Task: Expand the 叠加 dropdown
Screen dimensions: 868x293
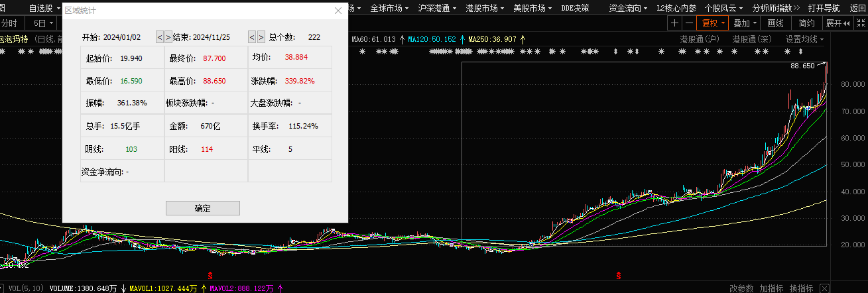Action: (x=745, y=23)
